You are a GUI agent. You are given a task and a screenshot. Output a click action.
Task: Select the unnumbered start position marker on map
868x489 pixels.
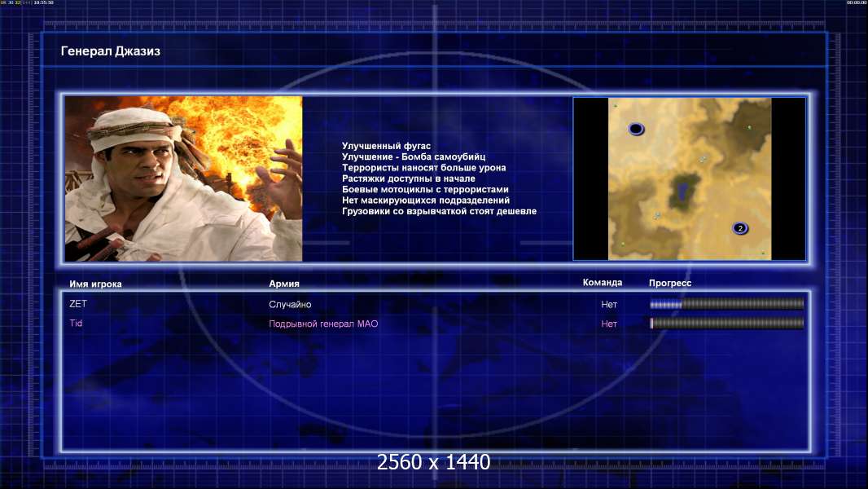pyautogui.click(x=636, y=129)
